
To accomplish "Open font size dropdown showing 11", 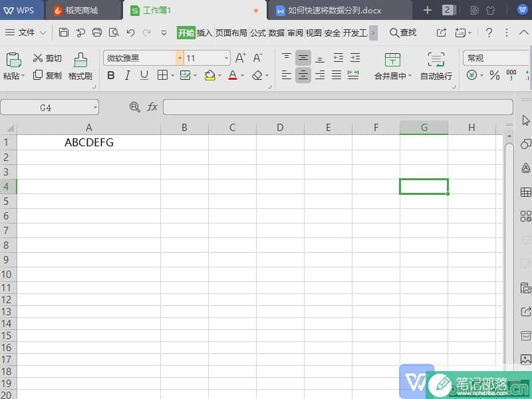I will click(x=226, y=59).
